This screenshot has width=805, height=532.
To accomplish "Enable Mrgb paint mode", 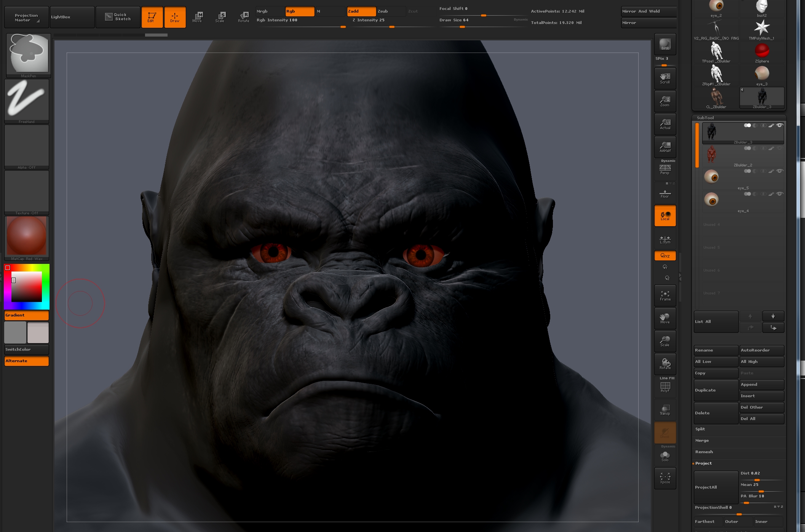I will [x=270, y=11].
